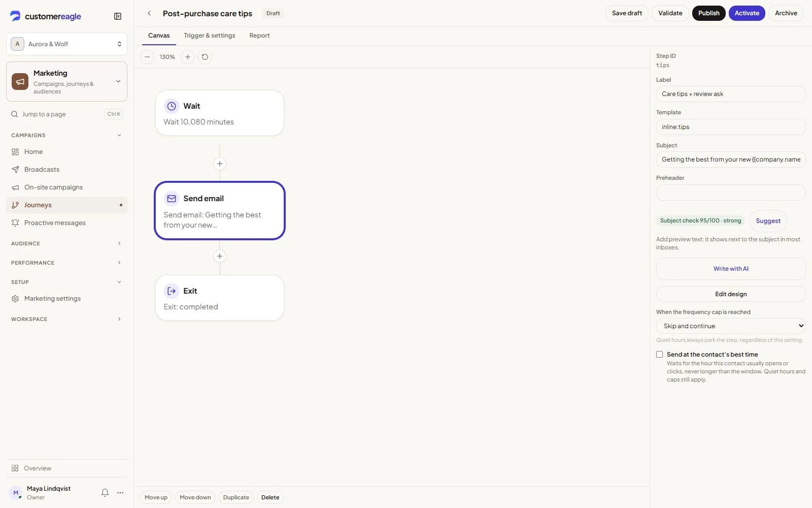Switch to the Report tab
This screenshot has width=812, height=508.
click(259, 36)
